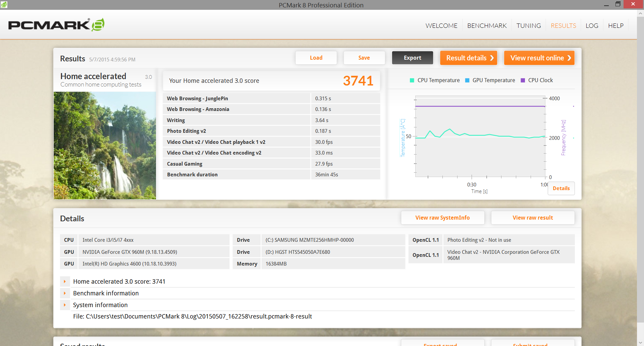
Task: Click the Web Browsing - JunglePin row
Action: (271, 98)
